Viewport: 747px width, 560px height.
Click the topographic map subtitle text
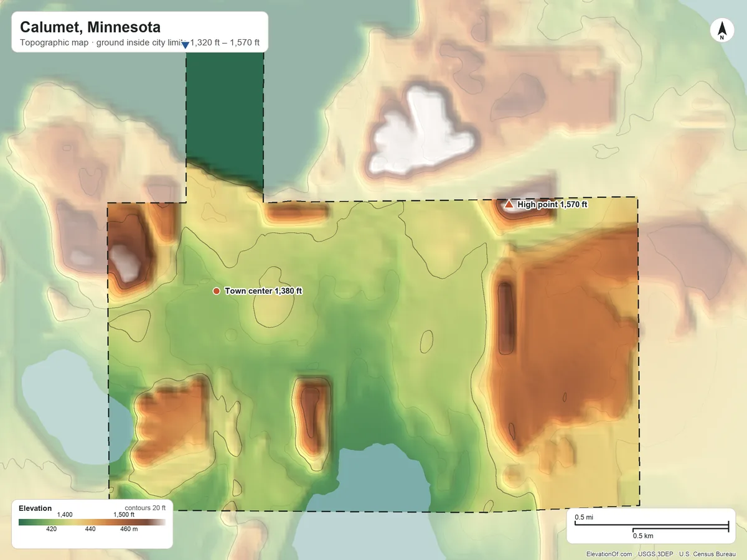(140, 44)
